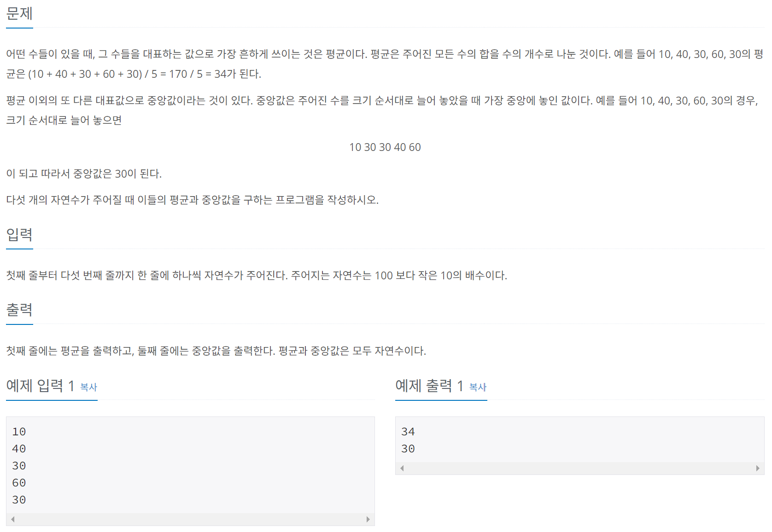Click left scroll arrow in sample input box
Image resolution: width=772 pixels, height=532 pixels.
pos(13,520)
